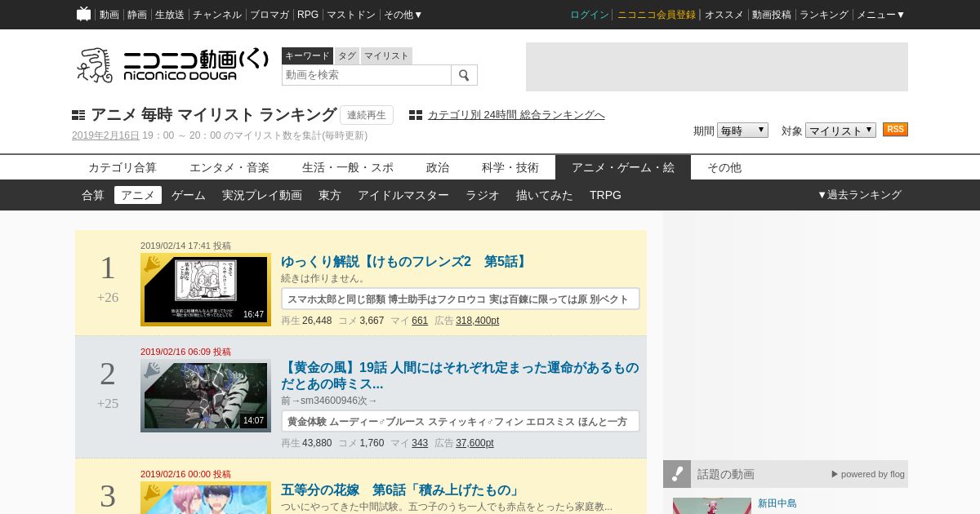Viewport: 980px width, 514px height.
Task: Select 東方 subcategory
Action: pyautogui.click(x=330, y=195)
